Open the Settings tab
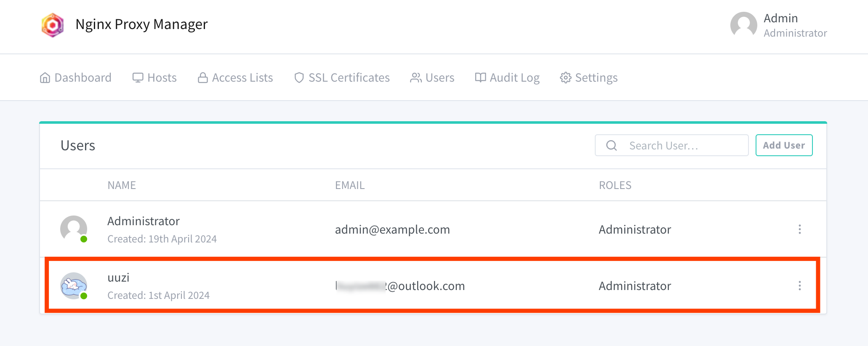 (x=588, y=77)
